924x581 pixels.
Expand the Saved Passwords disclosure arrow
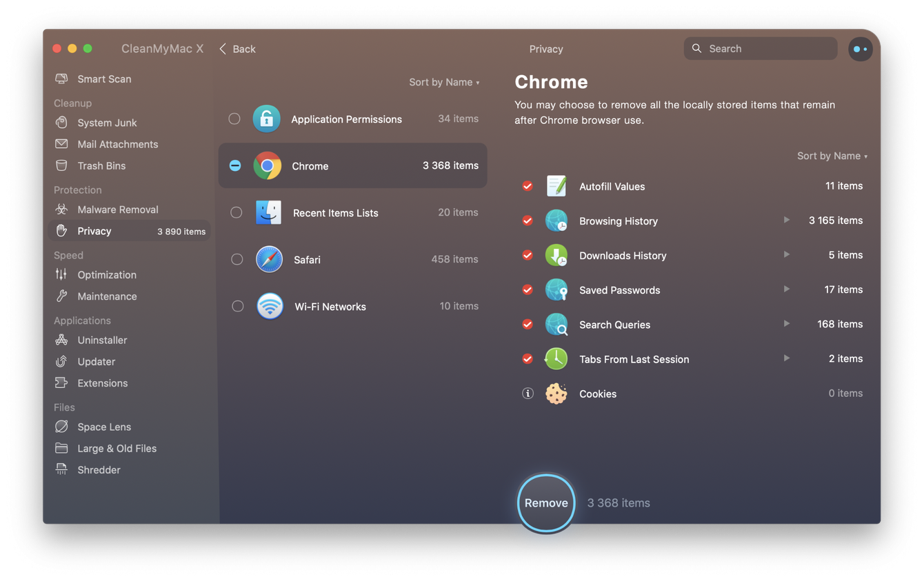(x=786, y=289)
